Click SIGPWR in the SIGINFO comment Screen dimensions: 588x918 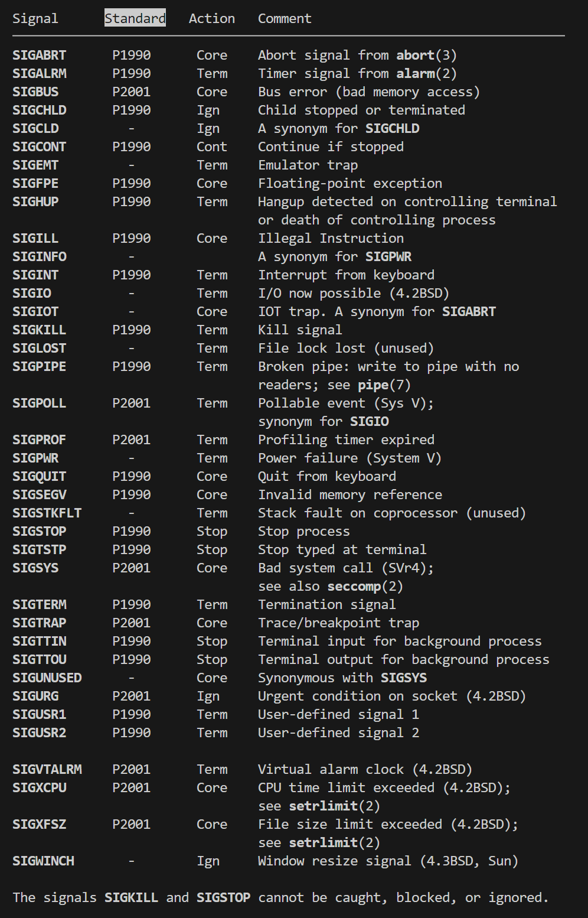click(x=388, y=256)
